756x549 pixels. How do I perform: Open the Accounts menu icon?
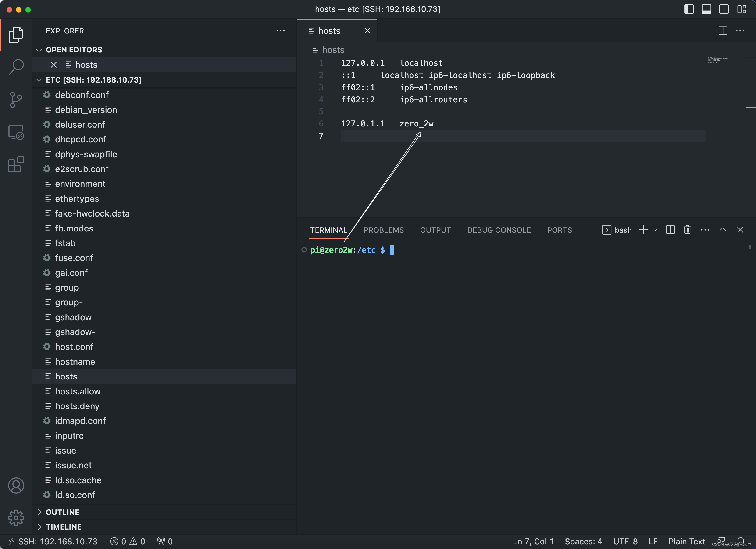16,485
